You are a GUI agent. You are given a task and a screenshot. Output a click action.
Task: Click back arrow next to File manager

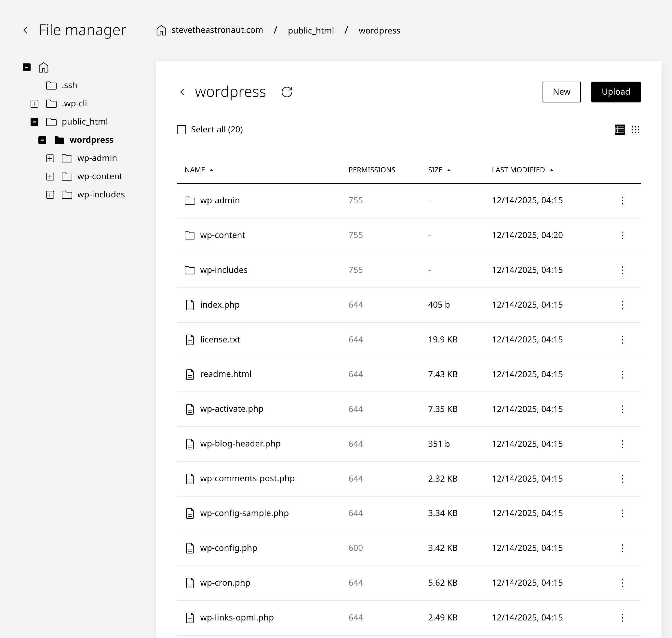click(x=25, y=30)
